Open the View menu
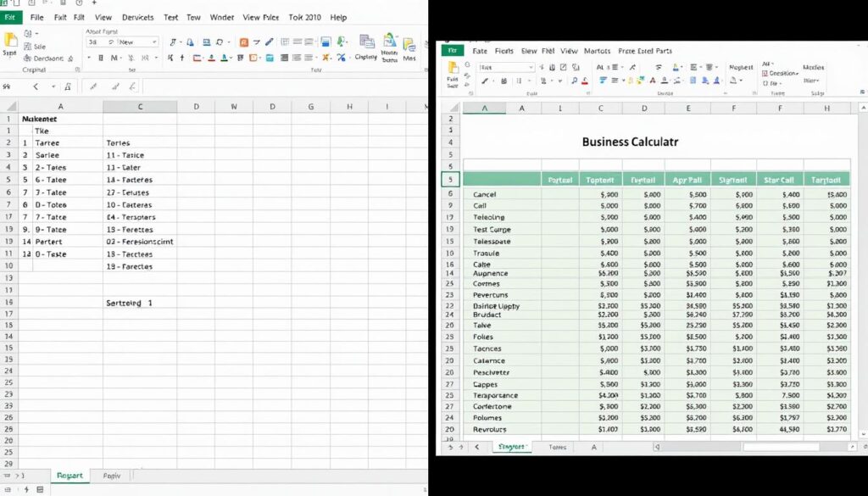Image resolution: width=868 pixels, height=496 pixels. pos(103,17)
